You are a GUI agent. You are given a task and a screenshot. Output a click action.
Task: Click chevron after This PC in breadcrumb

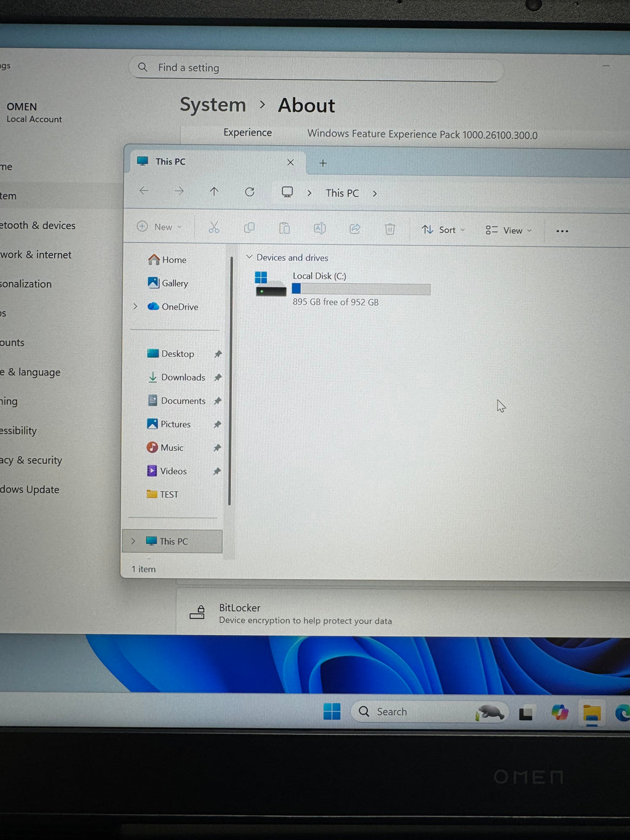(x=375, y=194)
